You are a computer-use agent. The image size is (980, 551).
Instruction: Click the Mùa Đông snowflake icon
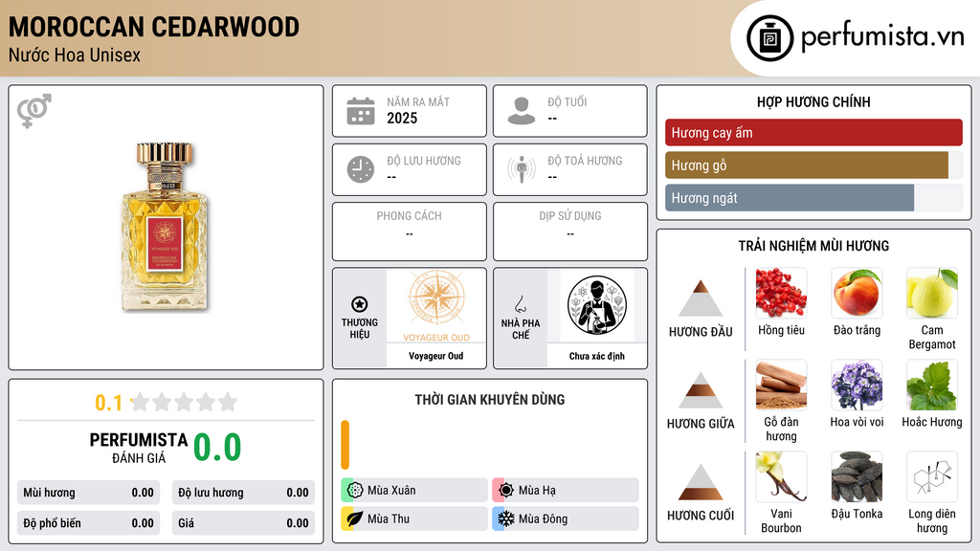pos(506,518)
